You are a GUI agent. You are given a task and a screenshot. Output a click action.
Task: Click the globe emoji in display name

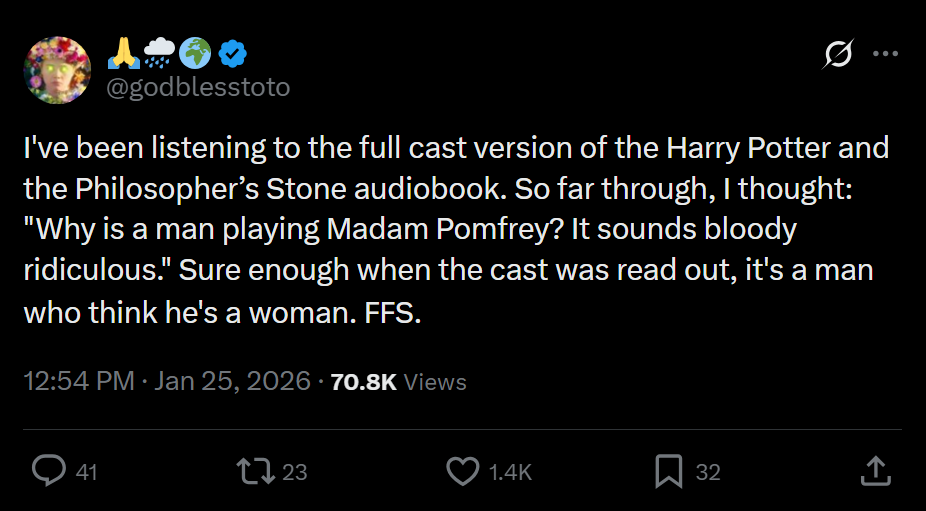195,54
